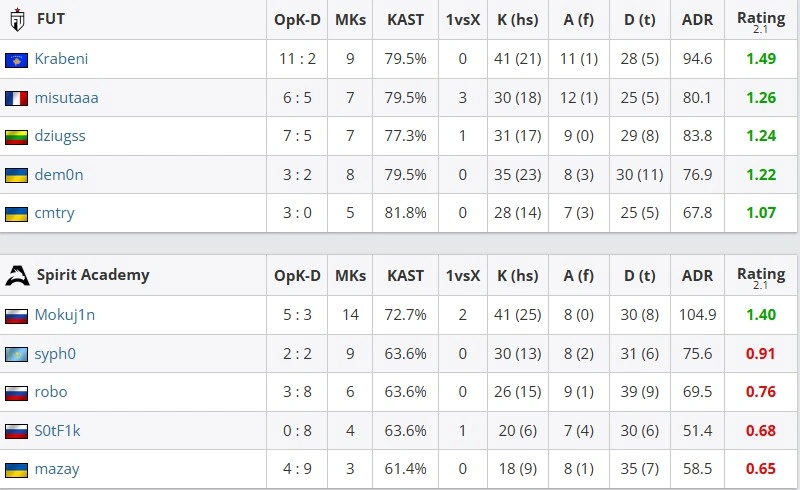
Task: Click the Russian flag next to Mokuj1n
Action: click(16, 316)
